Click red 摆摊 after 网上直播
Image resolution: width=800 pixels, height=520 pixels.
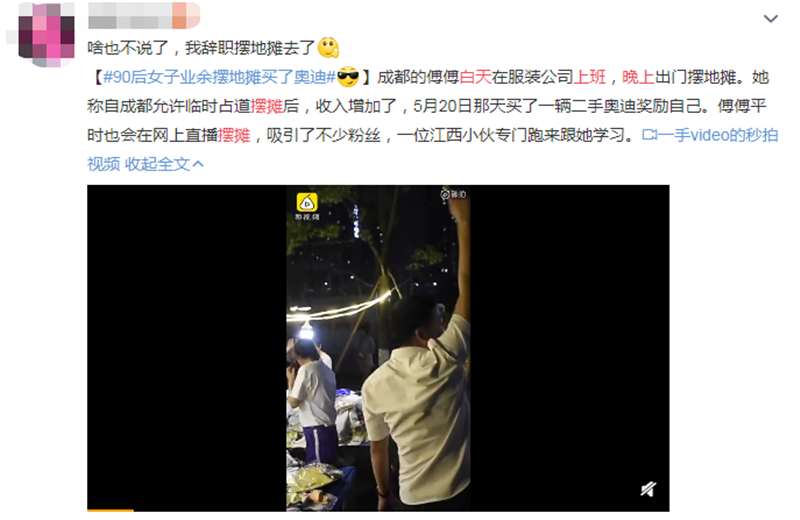[x=234, y=135]
